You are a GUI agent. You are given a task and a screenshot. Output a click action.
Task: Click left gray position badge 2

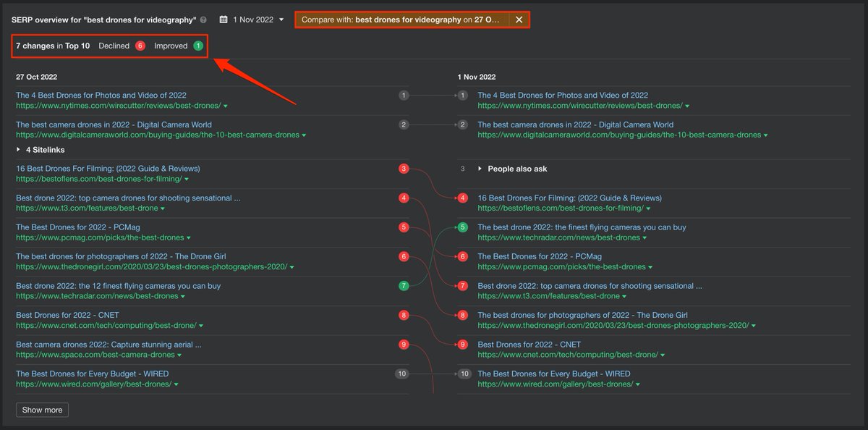[404, 125]
